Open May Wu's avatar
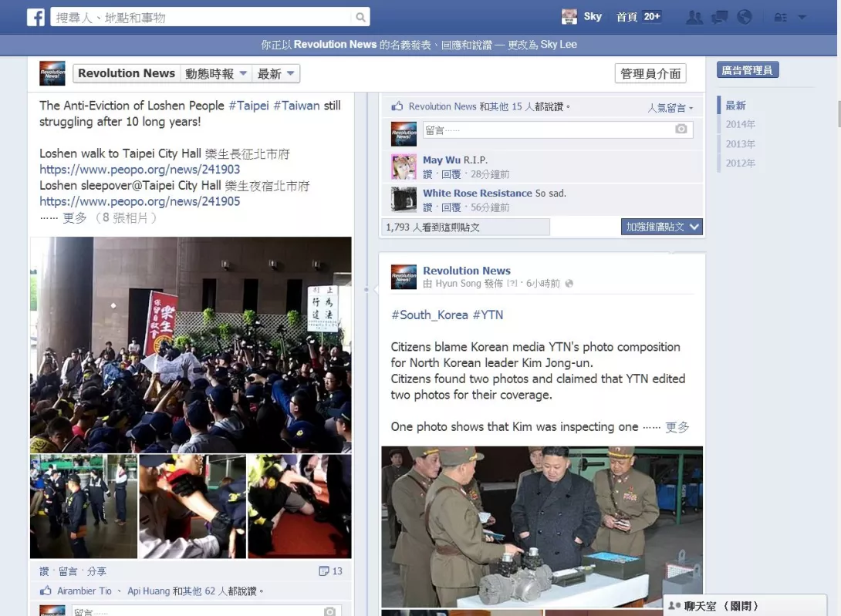Image resolution: width=841 pixels, height=616 pixels. (404, 167)
